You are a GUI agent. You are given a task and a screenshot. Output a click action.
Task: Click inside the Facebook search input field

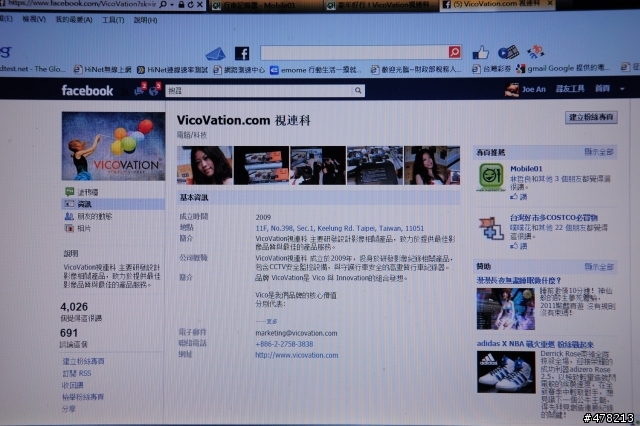point(259,91)
